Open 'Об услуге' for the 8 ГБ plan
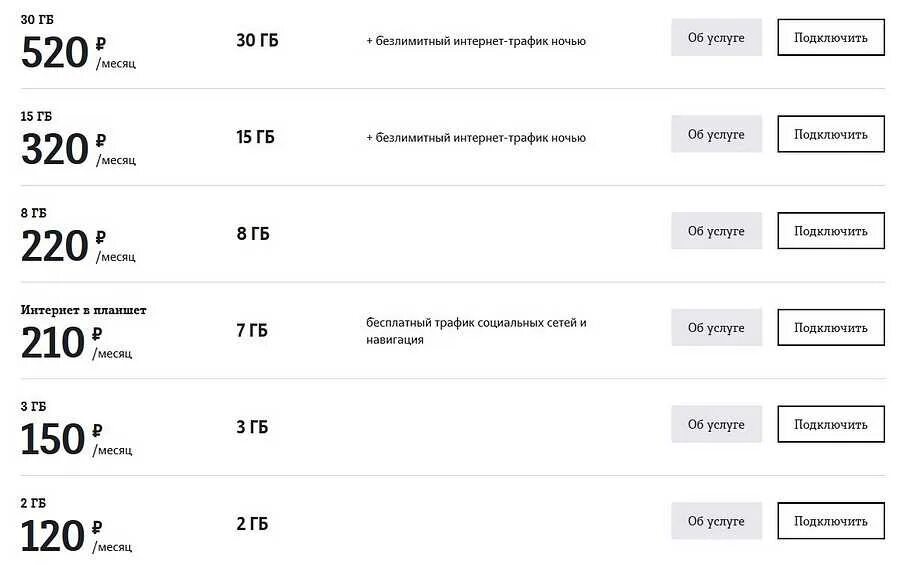This screenshot has height=565, width=900. 716,231
